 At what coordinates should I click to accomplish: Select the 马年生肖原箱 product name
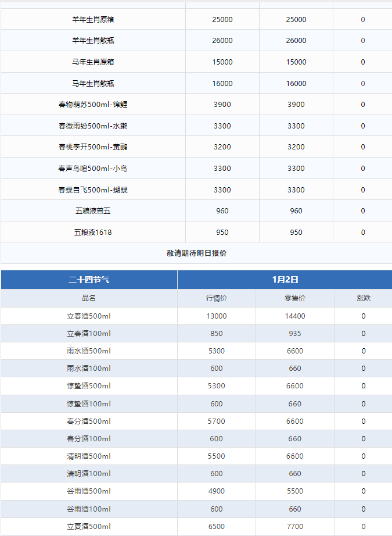[x=93, y=62]
